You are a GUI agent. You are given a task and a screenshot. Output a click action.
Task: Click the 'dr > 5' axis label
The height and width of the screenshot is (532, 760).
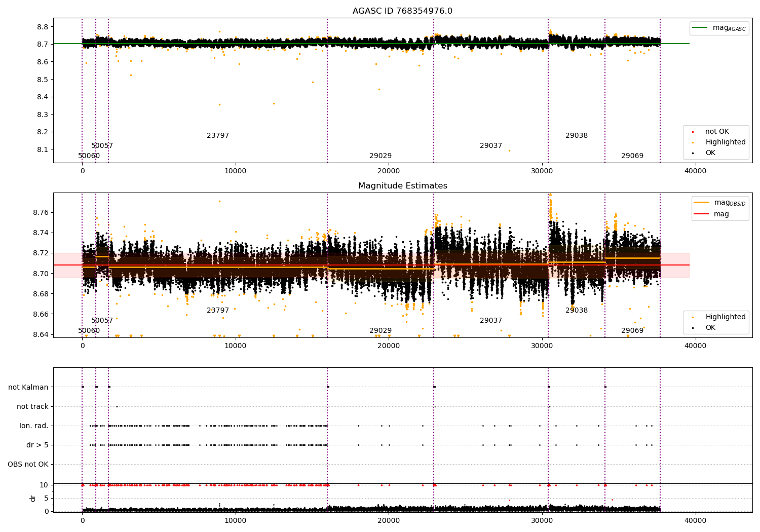pyautogui.click(x=37, y=445)
